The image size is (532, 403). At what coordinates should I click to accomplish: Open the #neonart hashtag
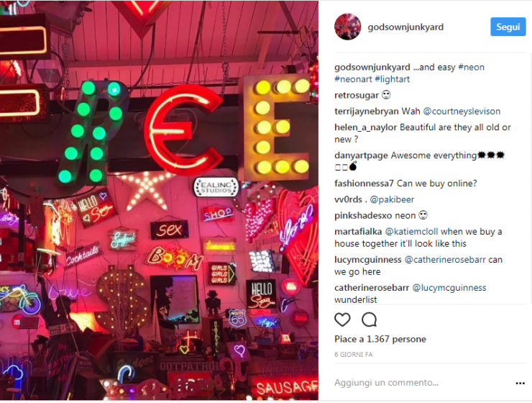[x=353, y=79]
